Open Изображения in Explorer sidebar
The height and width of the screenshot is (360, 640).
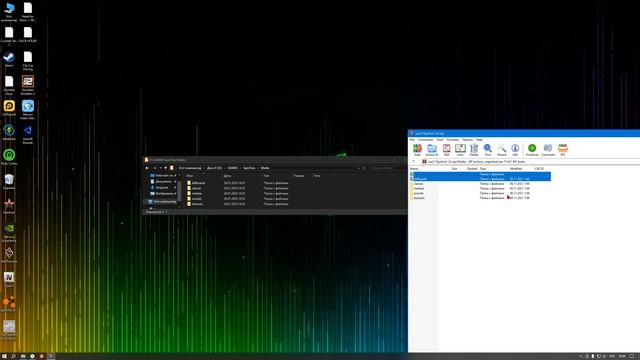coord(163,193)
